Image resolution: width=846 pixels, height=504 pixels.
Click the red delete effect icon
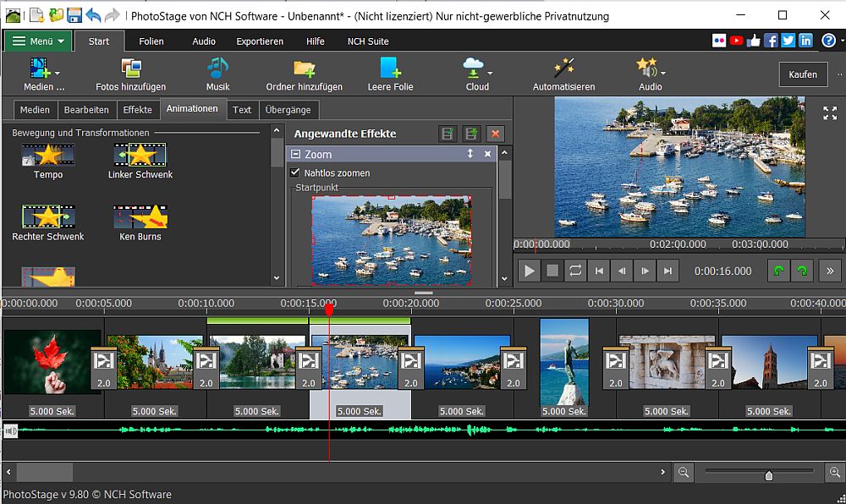click(x=496, y=134)
